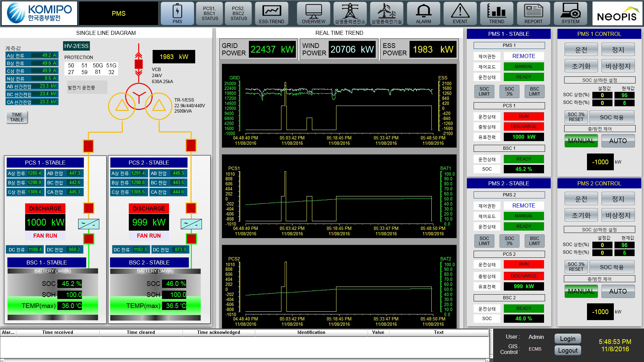Open the EVENT warning triangle icon
The image size is (644, 362).
(x=460, y=13)
